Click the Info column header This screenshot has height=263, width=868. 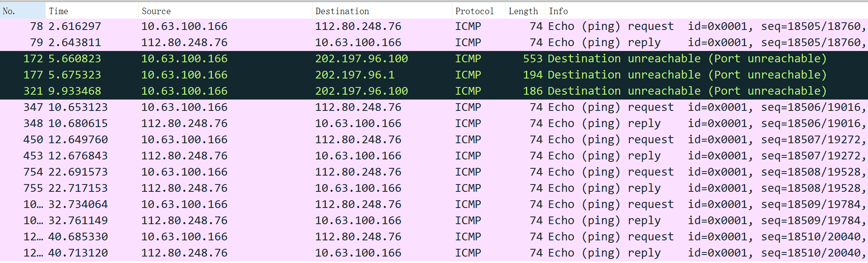[x=707, y=11]
